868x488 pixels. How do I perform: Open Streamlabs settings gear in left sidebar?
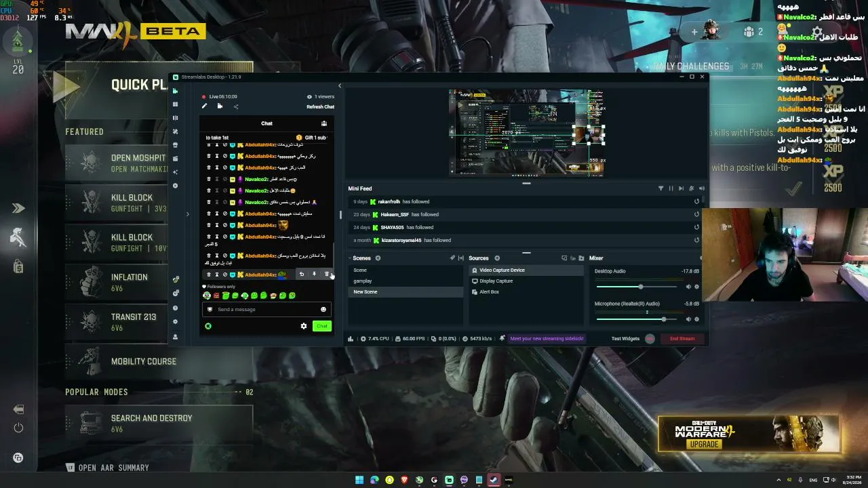point(176,322)
